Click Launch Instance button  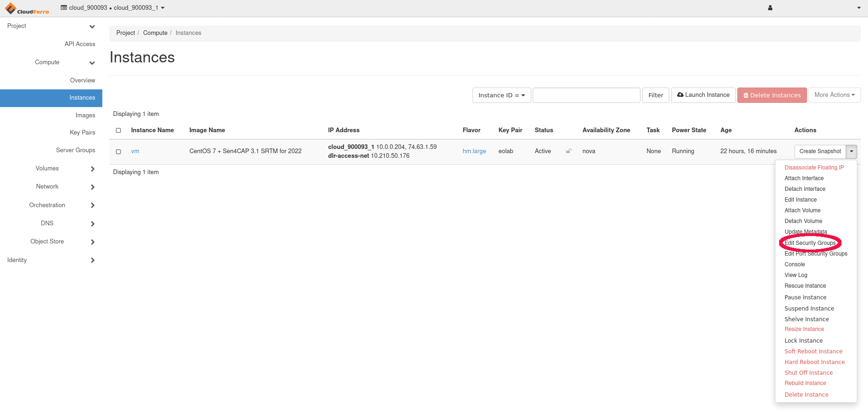pyautogui.click(x=703, y=95)
